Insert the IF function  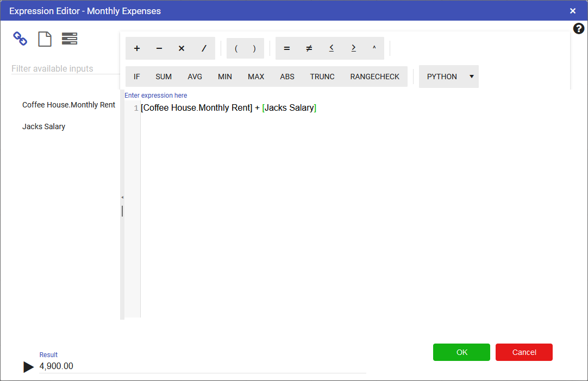pyautogui.click(x=137, y=77)
